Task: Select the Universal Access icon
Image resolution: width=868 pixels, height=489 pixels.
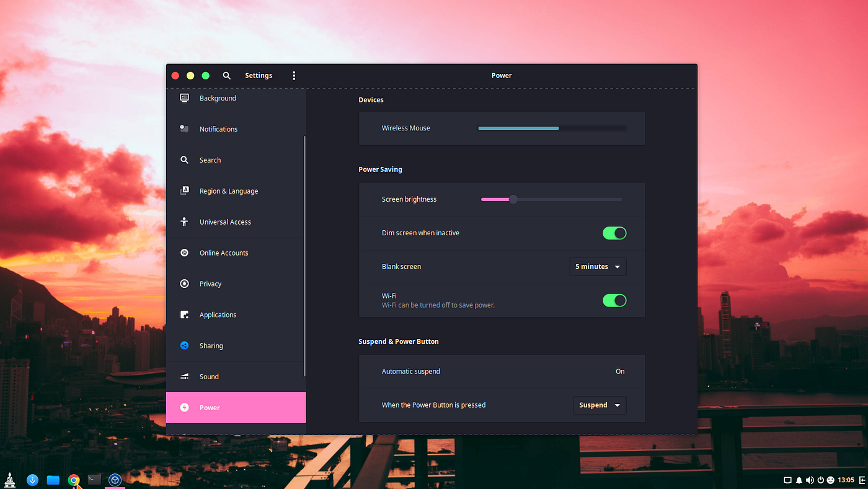Action: (184, 222)
